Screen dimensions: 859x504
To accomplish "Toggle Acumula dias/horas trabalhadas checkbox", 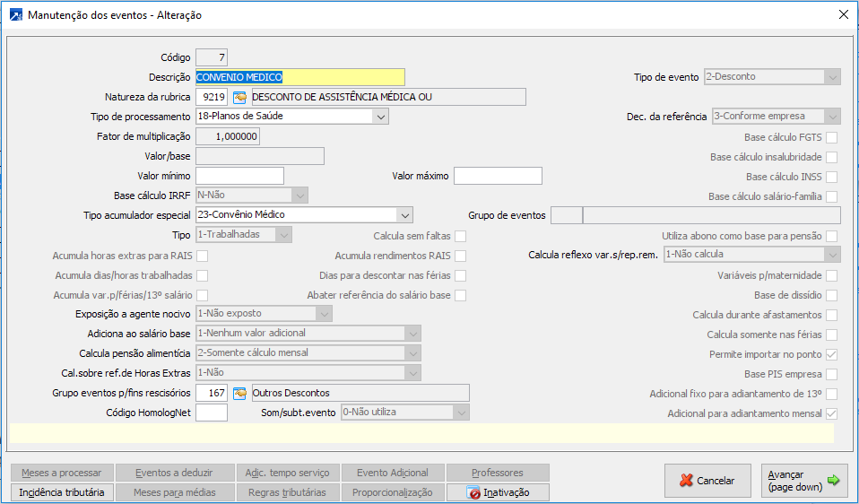I will coord(202,275).
